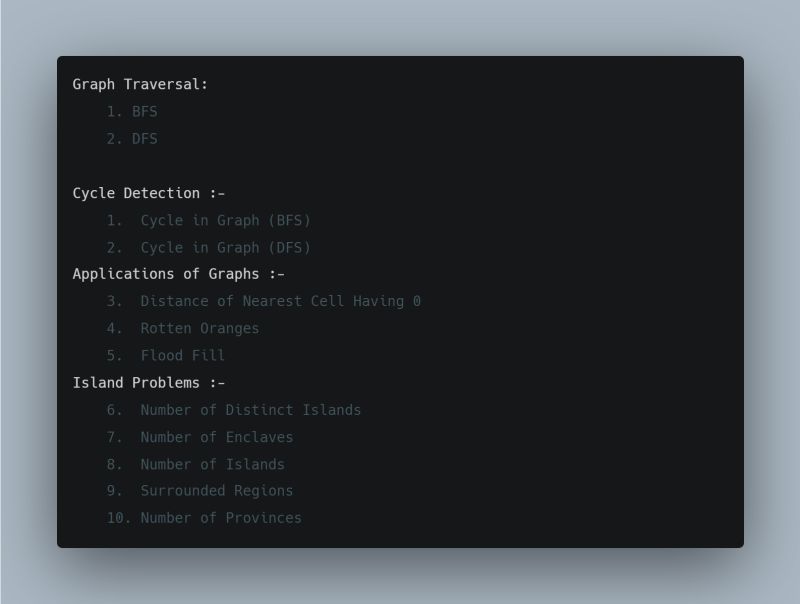The image size is (800, 604).
Task: Select the Surrounded Regions item
Action: tap(216, 491)
